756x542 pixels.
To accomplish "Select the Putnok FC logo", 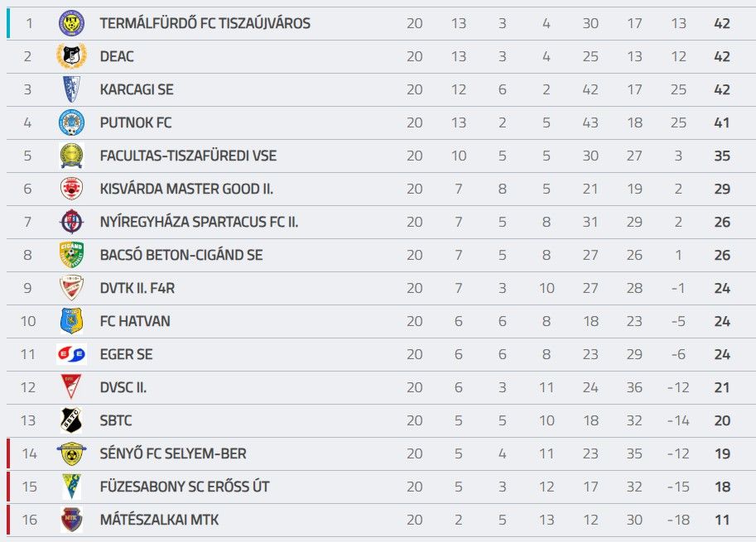I will pyautogui.click(x=71, y=122).
